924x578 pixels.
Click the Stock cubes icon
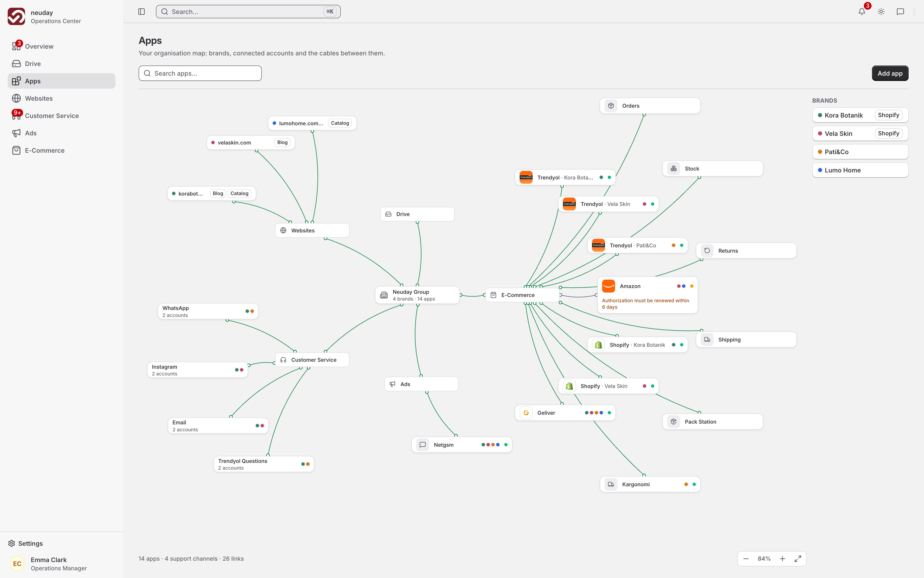pyautogui.click(x=674, y=169)
